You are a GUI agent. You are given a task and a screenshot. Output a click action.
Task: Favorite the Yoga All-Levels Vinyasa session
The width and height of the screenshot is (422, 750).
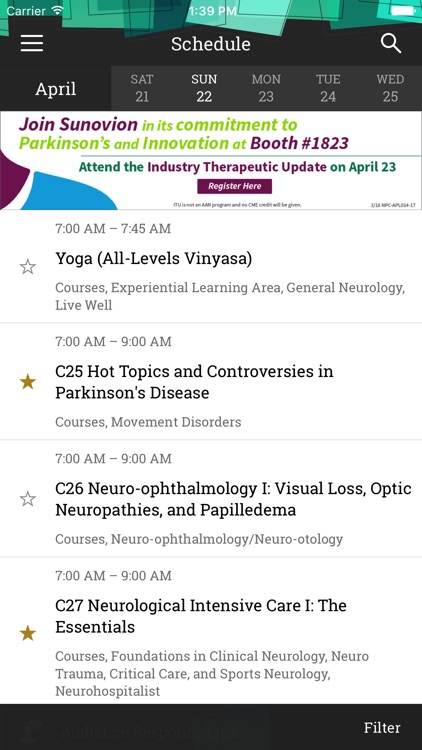[x=28, y=267]
